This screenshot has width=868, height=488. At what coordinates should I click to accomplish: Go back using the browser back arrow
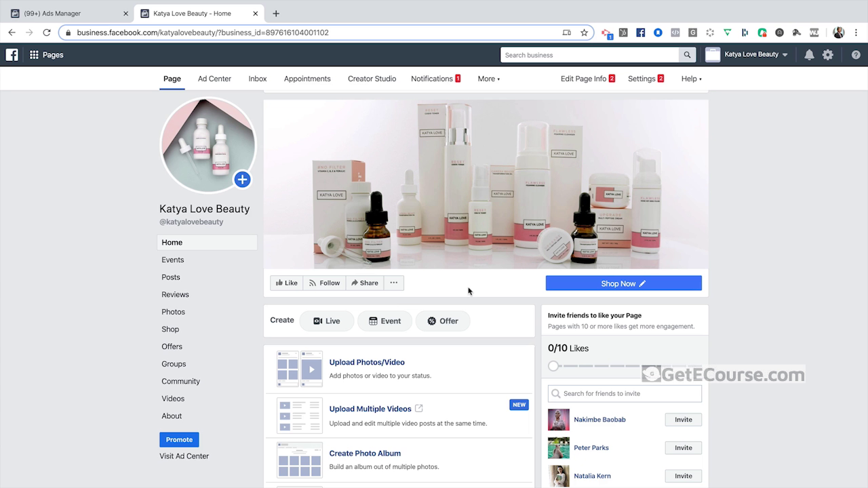(12, 33)
